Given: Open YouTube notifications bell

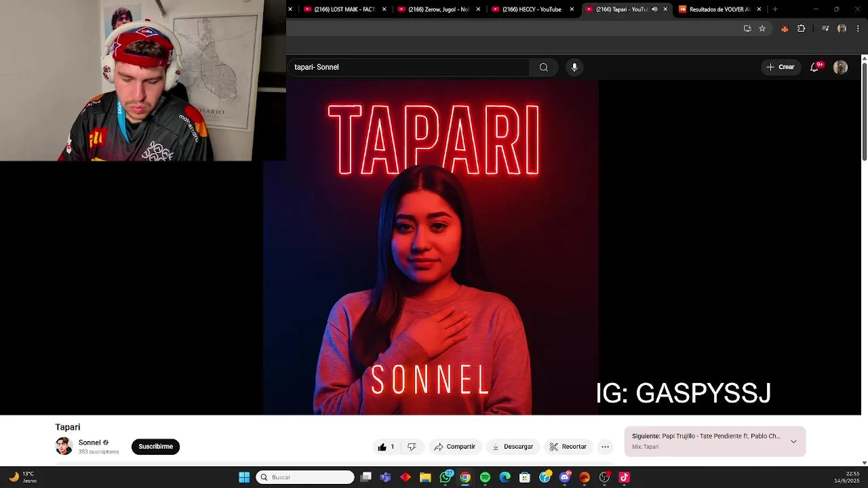Looking at the screenshot, I should tap(814, 67).
